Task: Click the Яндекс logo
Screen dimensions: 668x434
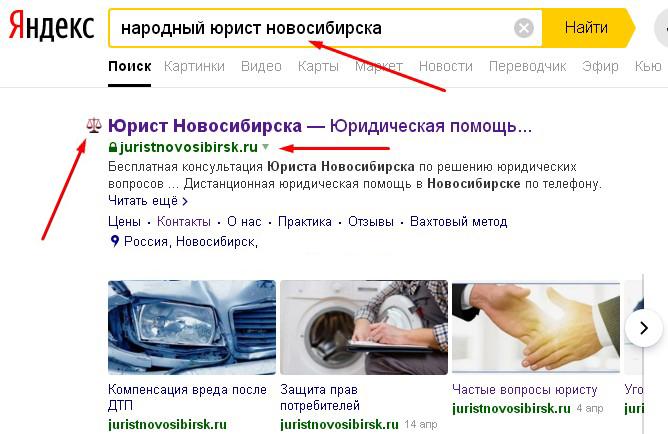Action: click(x=52, y=26)
